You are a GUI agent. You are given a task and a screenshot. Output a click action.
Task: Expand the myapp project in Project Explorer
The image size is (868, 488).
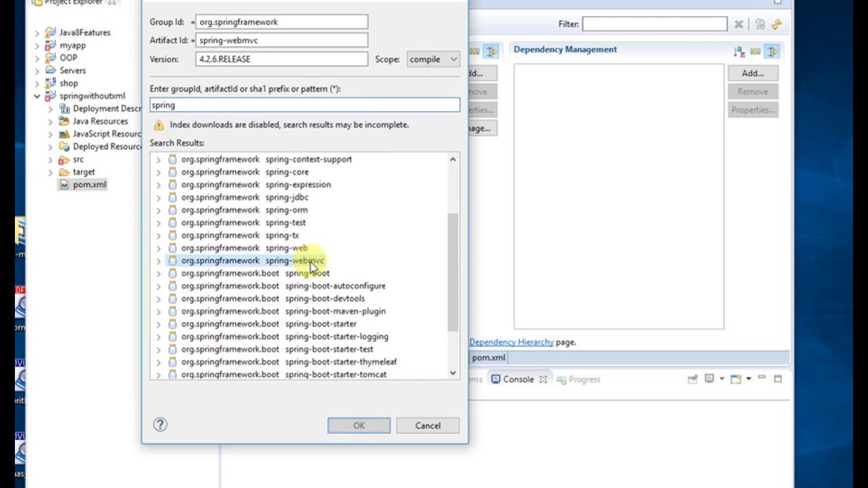(37, 45)
